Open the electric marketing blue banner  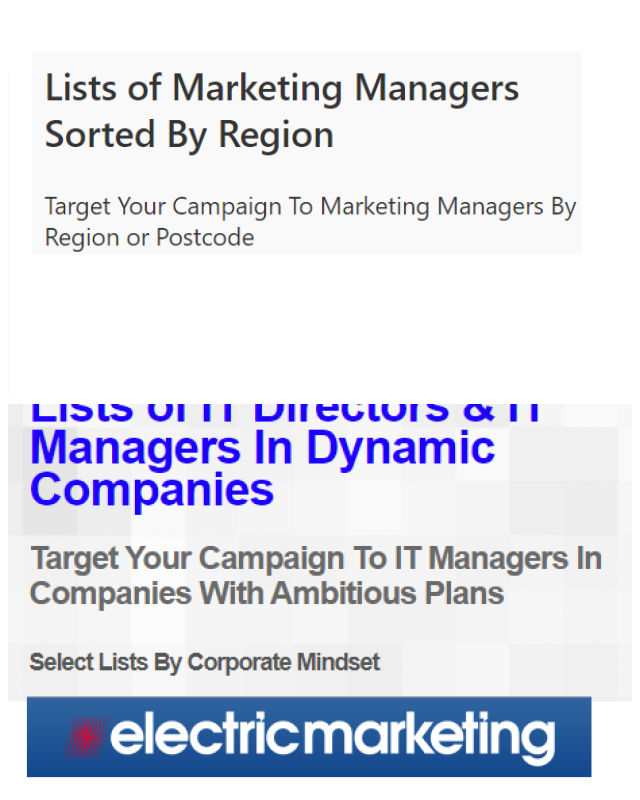(x=309, y=737)
